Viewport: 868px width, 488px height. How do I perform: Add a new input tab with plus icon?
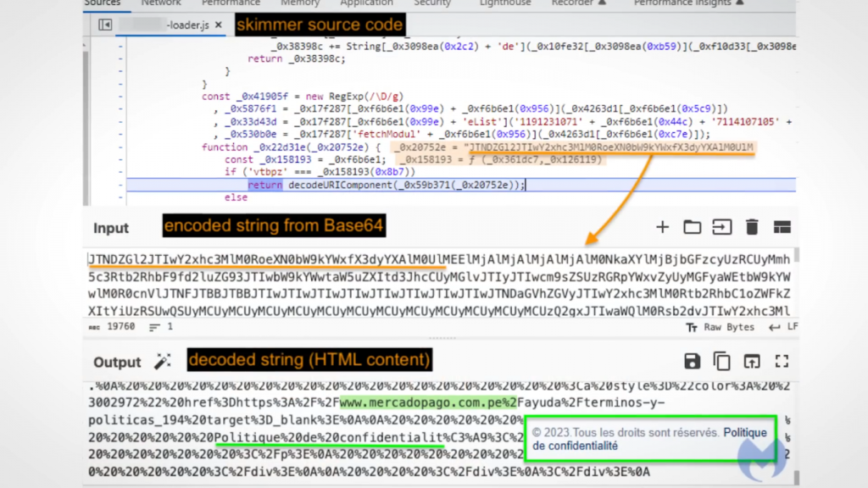coord(662,227)
